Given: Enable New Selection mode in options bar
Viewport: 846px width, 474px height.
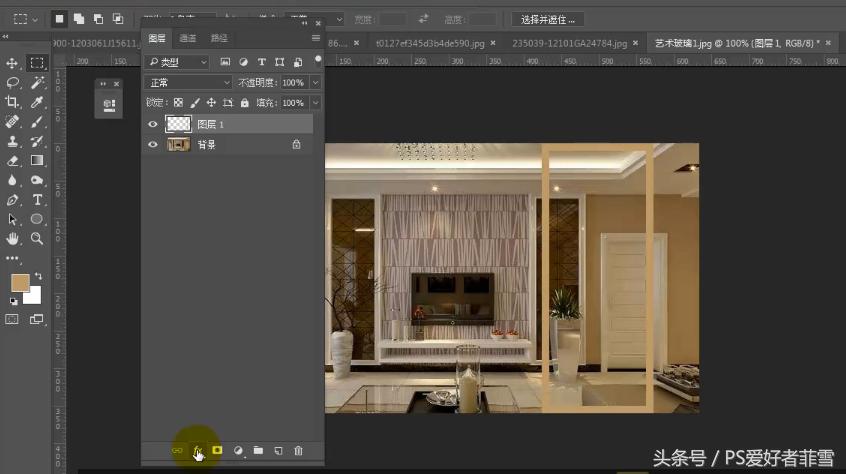Looking at the screenshot, I should click(59, 19).
